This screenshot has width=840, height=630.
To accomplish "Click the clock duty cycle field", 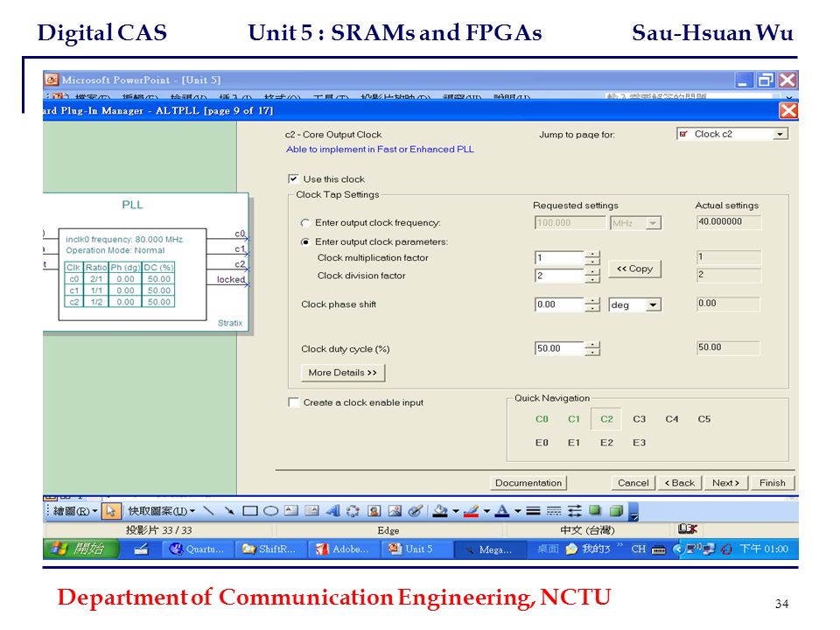I will click(559, 348).
